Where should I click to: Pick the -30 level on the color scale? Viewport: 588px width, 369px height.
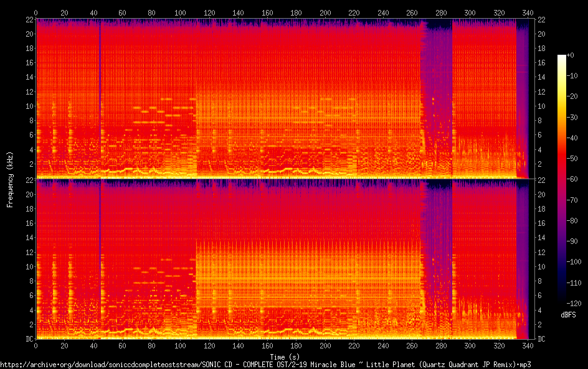pos(570,118)
